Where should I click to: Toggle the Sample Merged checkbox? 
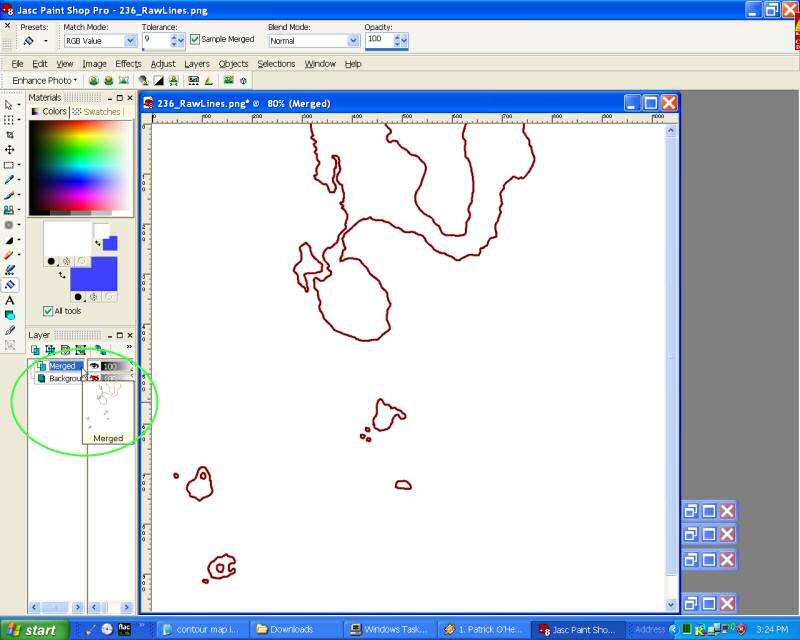coord(196,40)
